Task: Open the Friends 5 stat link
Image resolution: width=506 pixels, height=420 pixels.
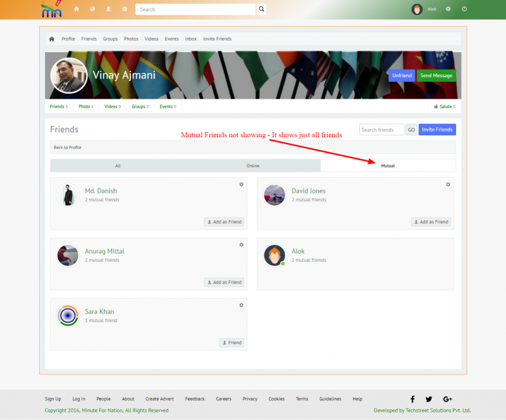Action: (x=59, y=106)
